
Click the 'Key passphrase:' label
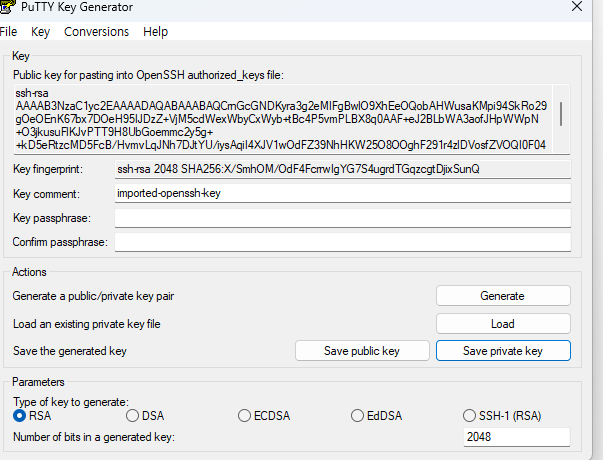point(52,218)
